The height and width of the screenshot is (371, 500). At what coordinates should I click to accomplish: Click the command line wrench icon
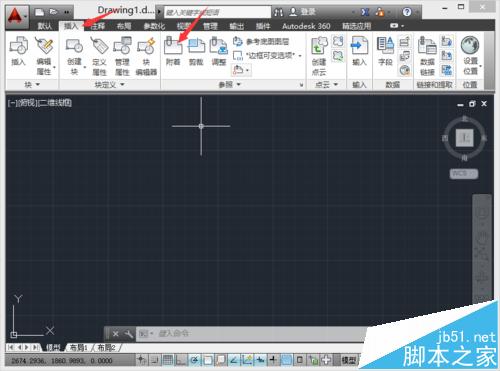pos(129,333)
